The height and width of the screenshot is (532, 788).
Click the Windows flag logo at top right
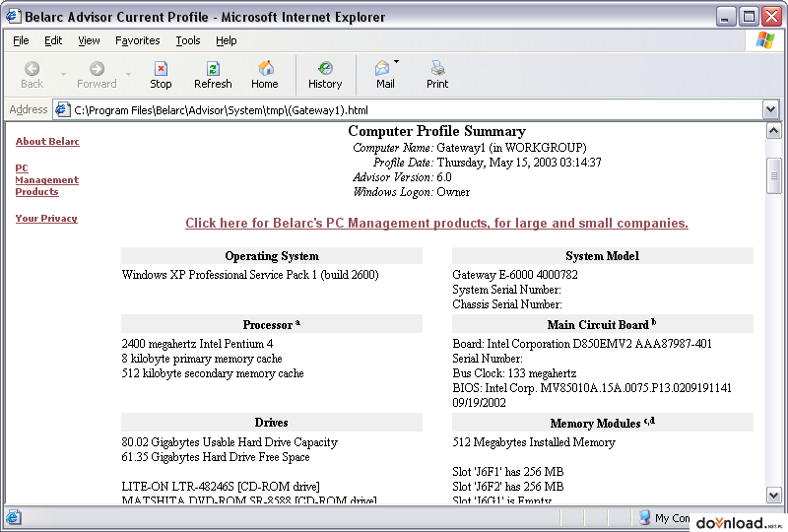765,40
